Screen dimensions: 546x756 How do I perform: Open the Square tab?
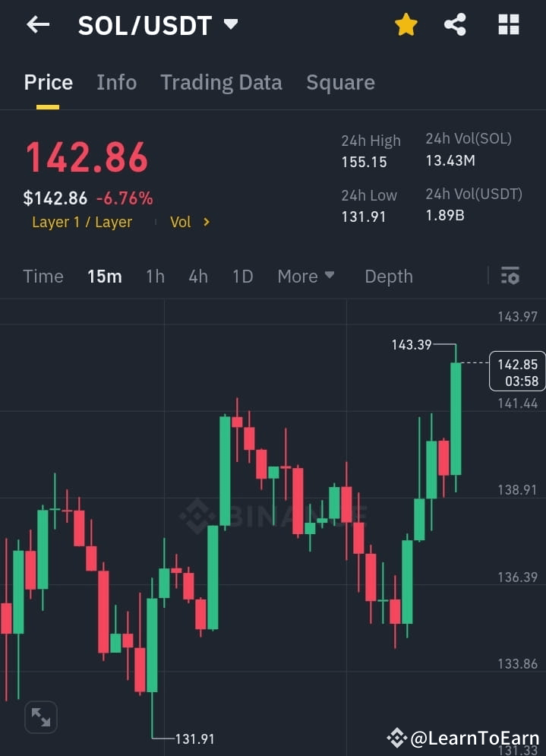click(x=340, y=83)
